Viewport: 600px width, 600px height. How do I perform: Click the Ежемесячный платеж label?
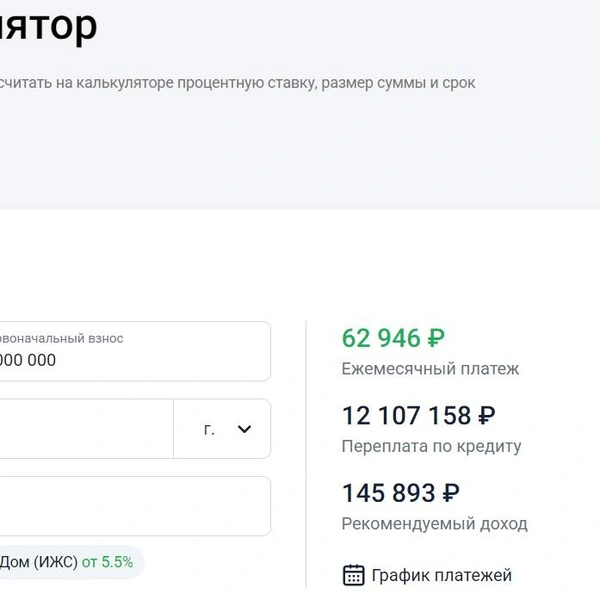[x=430, y=369]
